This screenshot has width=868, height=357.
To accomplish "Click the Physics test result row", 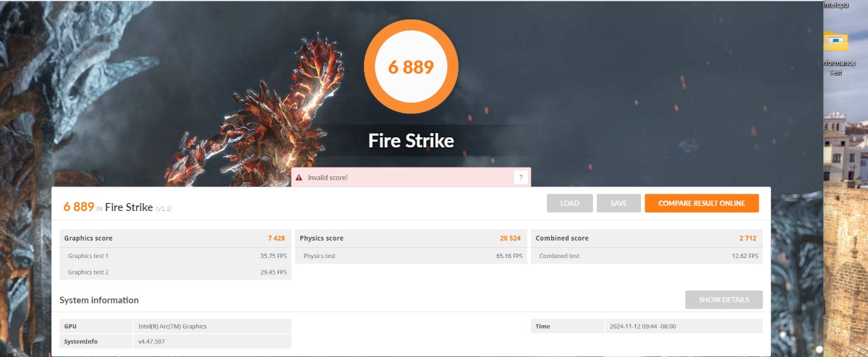I will (411, 256).
